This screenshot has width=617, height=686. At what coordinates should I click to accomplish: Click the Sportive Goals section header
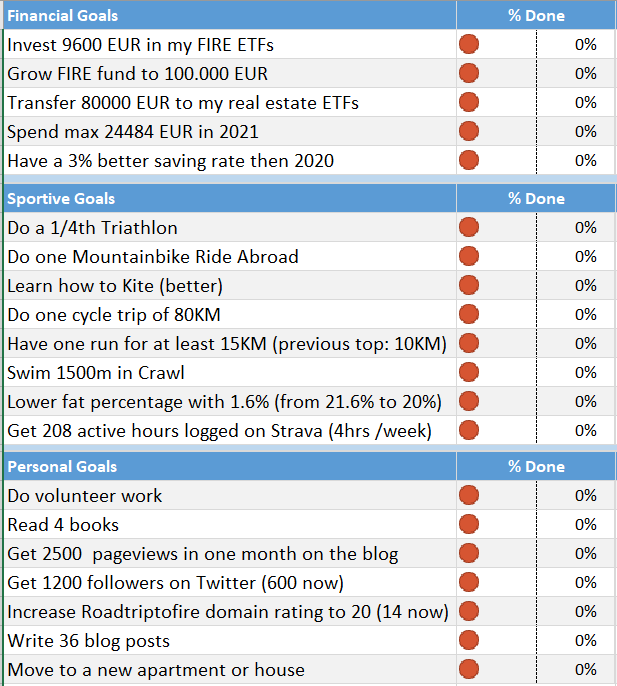[229, 199]
